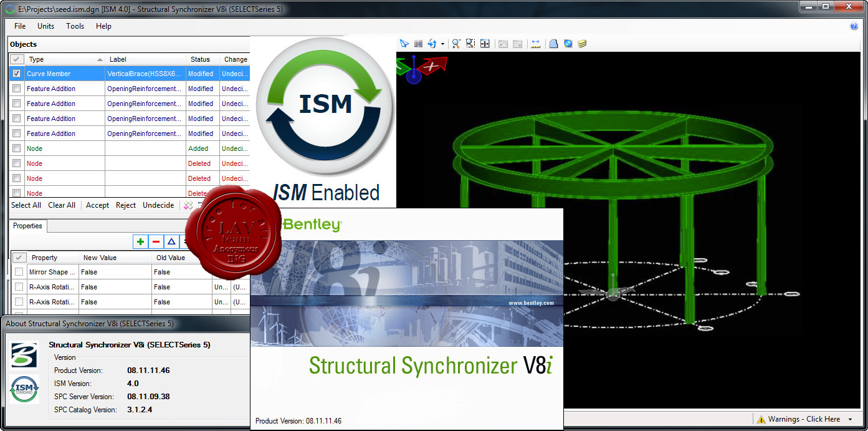This screenshot has height=431, width=868.
Task: Select the 'Curve Member' type cell
Action: pos(65,74)
